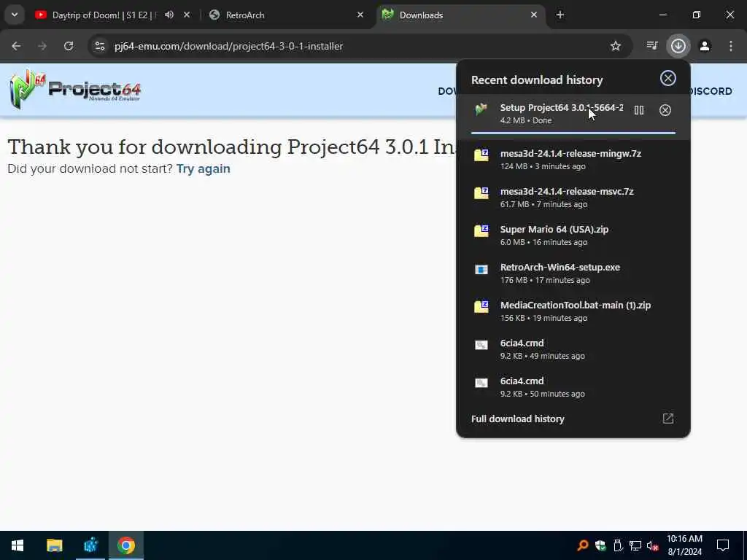The width and height of the screenshot is (747, 560).
Task: Click the MediaCreationTool zip icon
Action: 481,307
